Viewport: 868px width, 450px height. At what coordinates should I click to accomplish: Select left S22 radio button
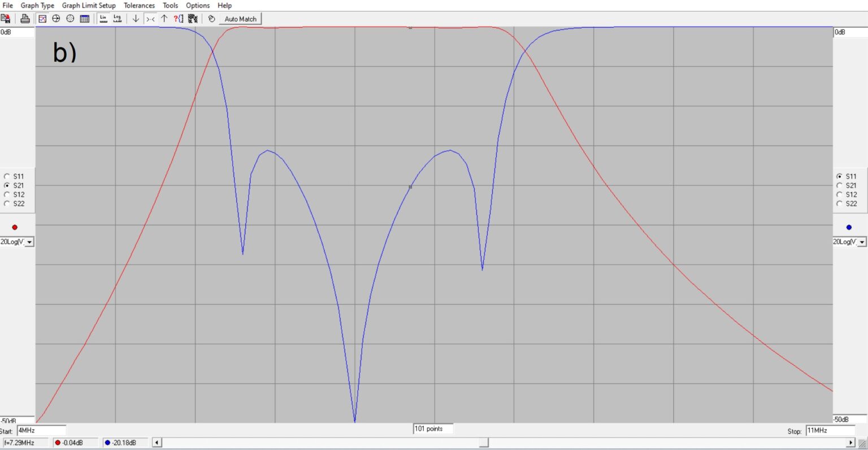pos(7,204)
